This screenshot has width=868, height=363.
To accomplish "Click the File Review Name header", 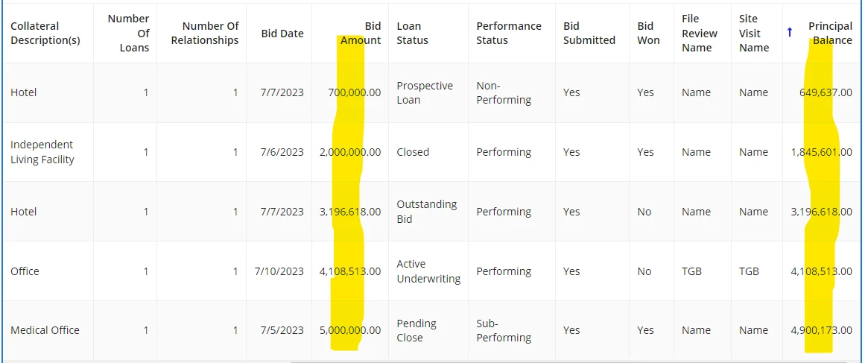I will tap(698, 34).
